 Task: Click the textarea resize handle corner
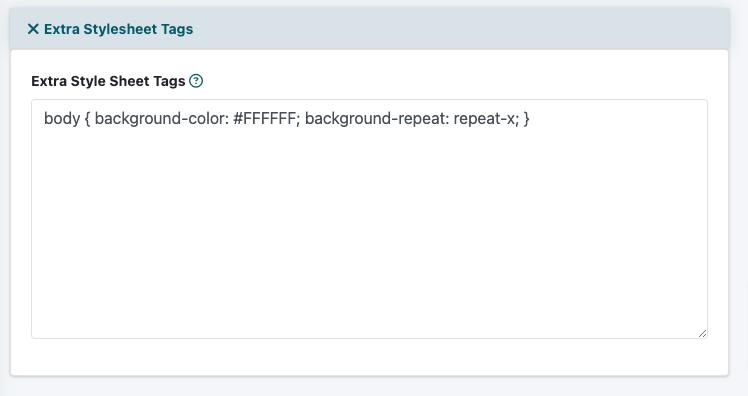(x=702, y=333)
